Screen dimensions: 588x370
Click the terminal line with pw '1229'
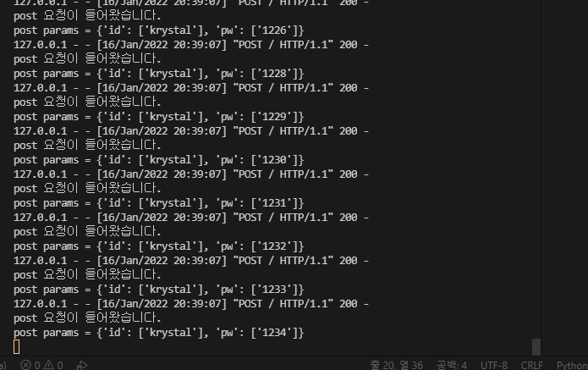coord(158,117)
